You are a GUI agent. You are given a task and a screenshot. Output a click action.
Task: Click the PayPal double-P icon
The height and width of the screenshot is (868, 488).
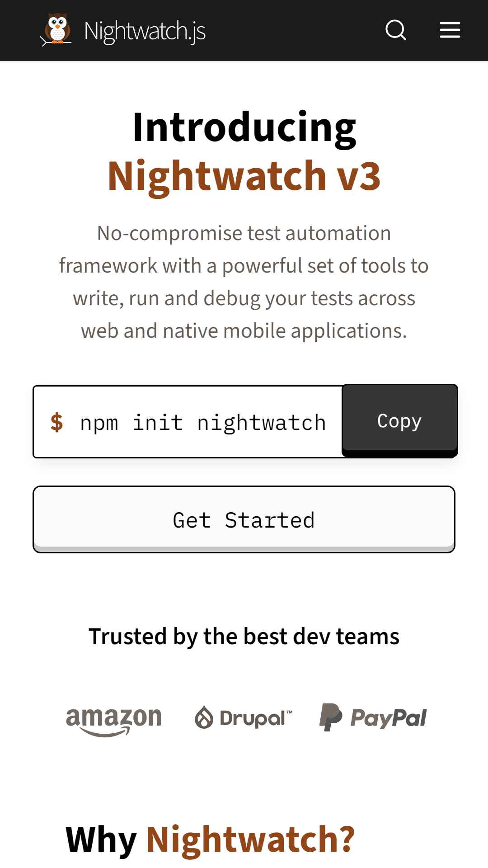coord(331,717)
